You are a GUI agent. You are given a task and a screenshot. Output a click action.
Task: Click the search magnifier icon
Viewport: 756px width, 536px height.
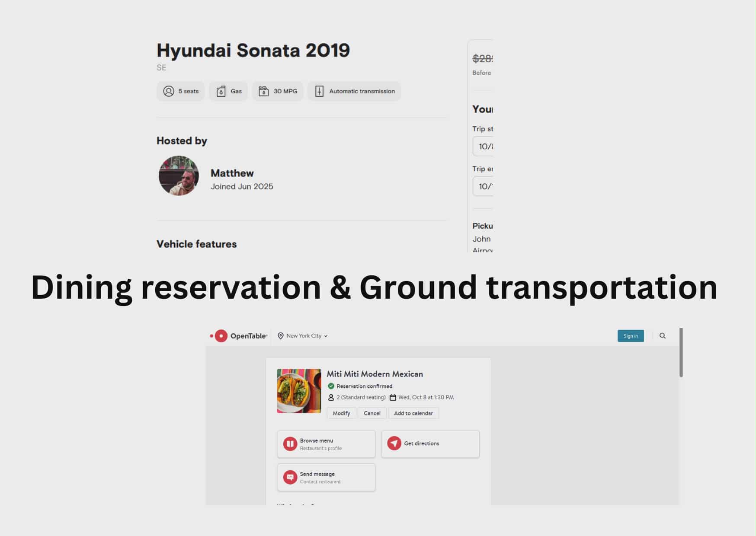coord(662,336)
